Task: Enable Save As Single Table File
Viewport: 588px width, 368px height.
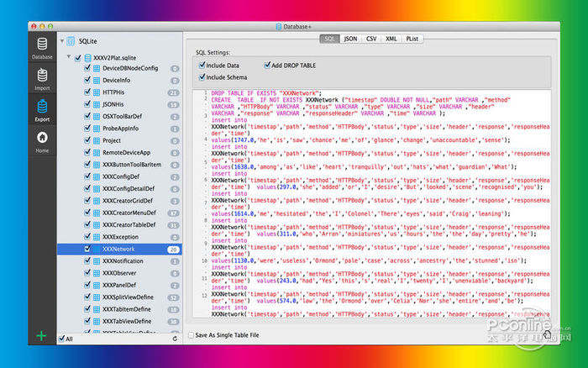Action: 189,334
